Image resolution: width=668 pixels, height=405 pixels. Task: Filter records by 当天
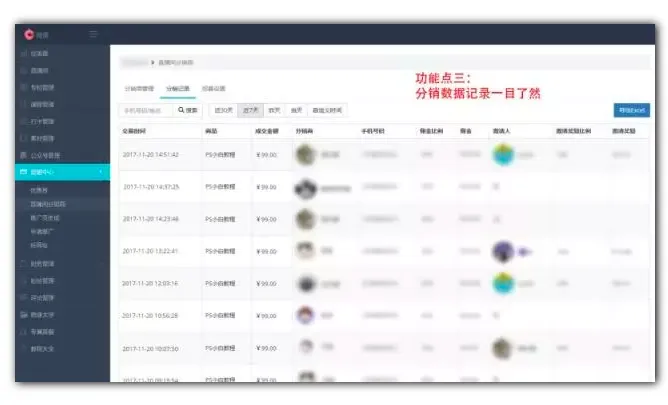297,110
